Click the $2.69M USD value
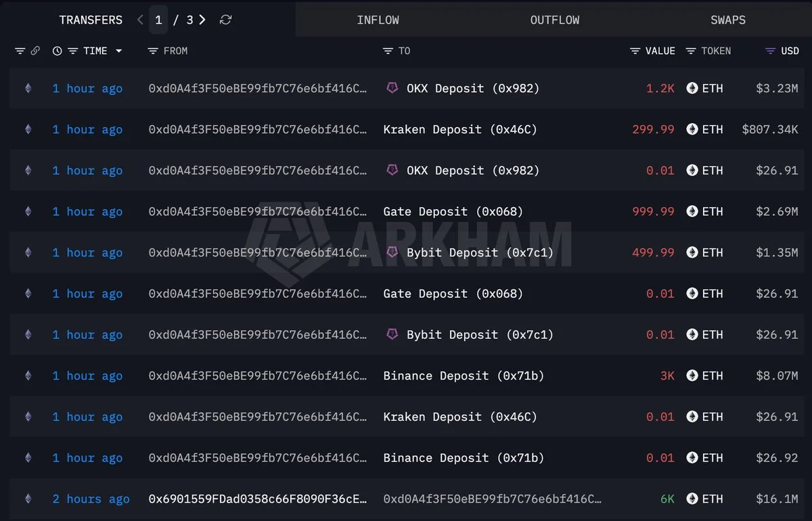812x521 pixels. [777, 211]
